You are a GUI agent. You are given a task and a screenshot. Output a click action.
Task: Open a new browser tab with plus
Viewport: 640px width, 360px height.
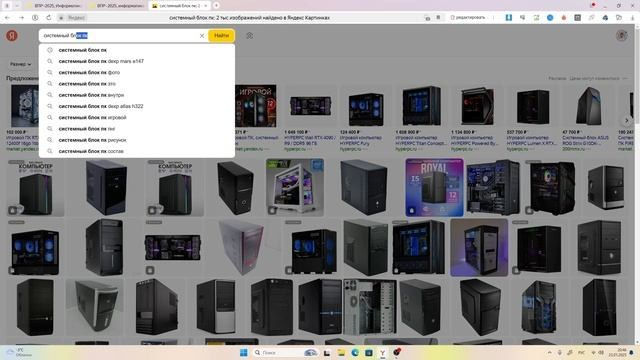click(x=216, y=6)
